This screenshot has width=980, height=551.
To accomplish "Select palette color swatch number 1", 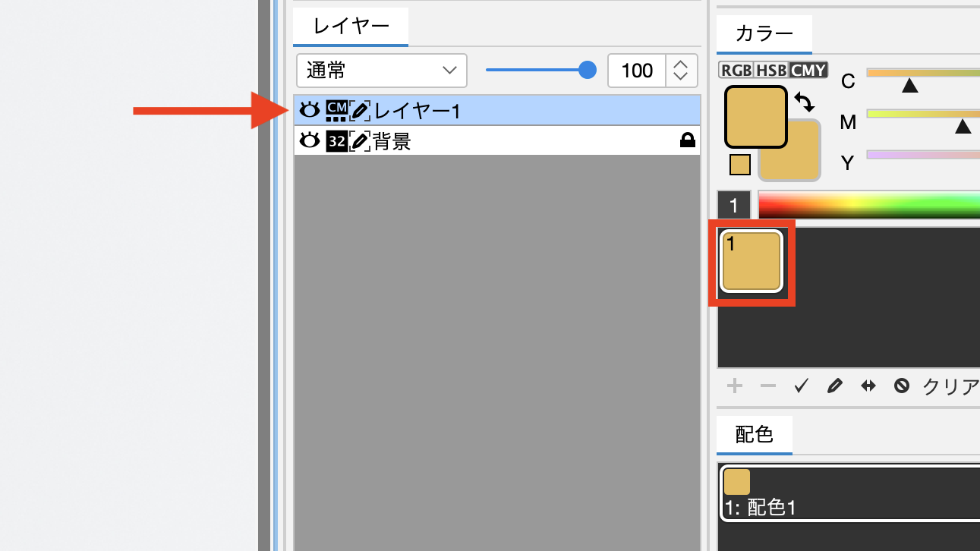I will coord(752,261).
